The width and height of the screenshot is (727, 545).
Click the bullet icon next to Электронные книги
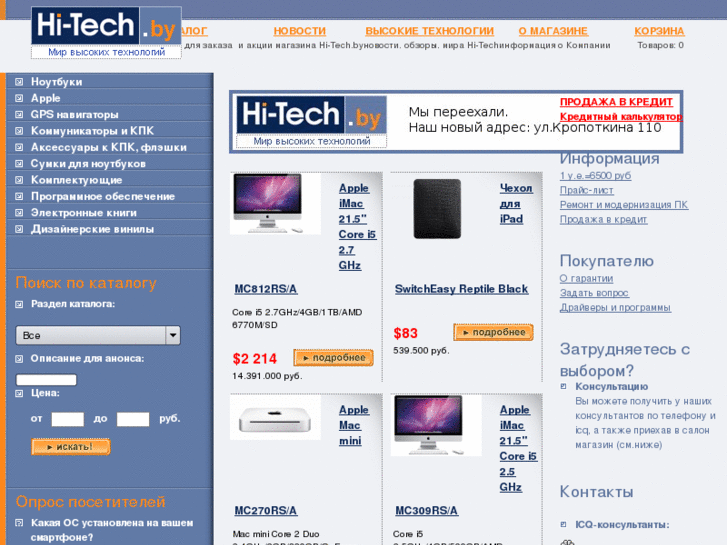click(x=19, y=213)
